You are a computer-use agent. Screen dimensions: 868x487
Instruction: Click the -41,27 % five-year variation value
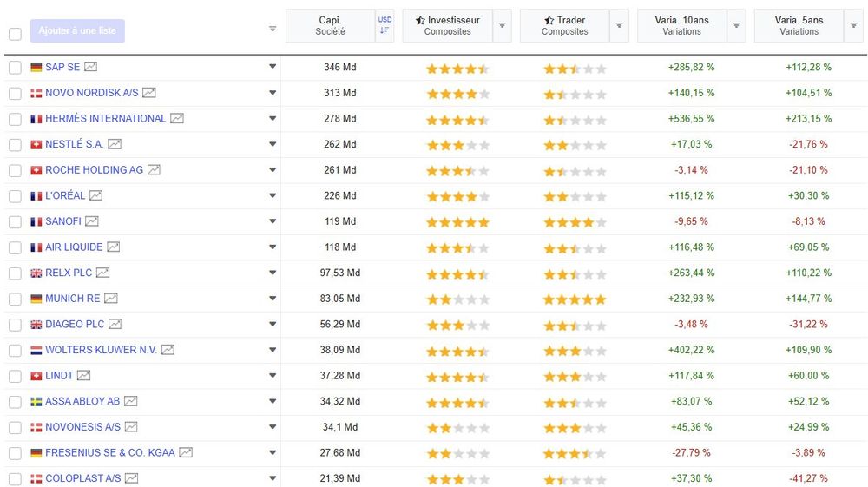(808, 478)
